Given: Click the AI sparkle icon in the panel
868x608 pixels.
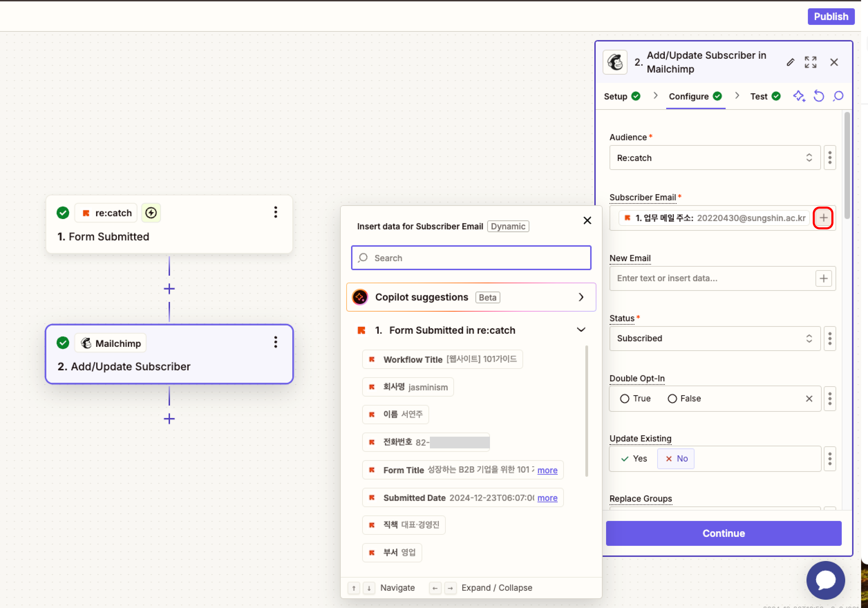Looking at the screenshot, I should (799, 96).
